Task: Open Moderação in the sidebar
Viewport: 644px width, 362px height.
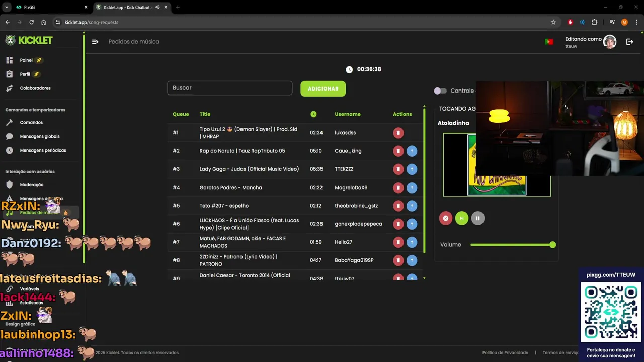Action: pos(32,185)
